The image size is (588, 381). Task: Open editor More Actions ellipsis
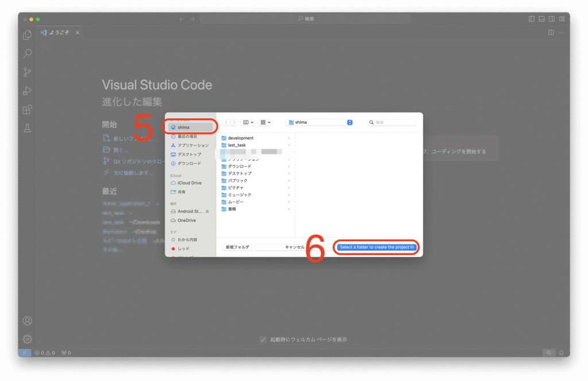(x=561, y=33)
